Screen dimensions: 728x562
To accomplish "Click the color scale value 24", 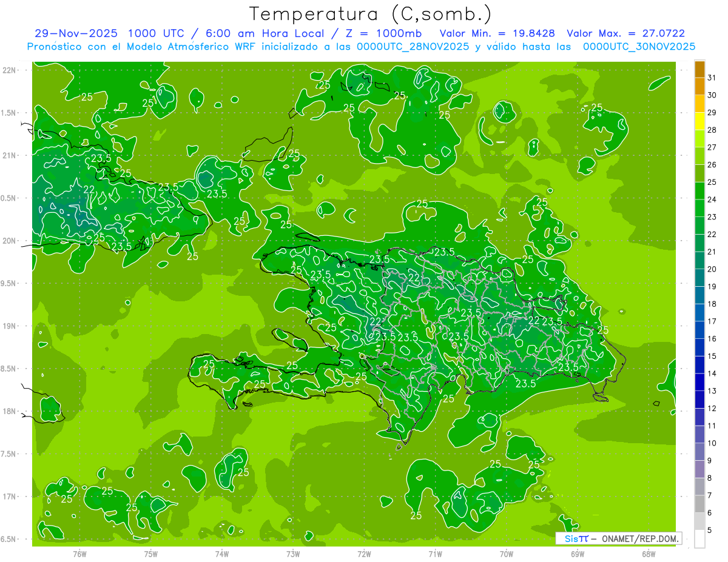I will click(712, 199).
